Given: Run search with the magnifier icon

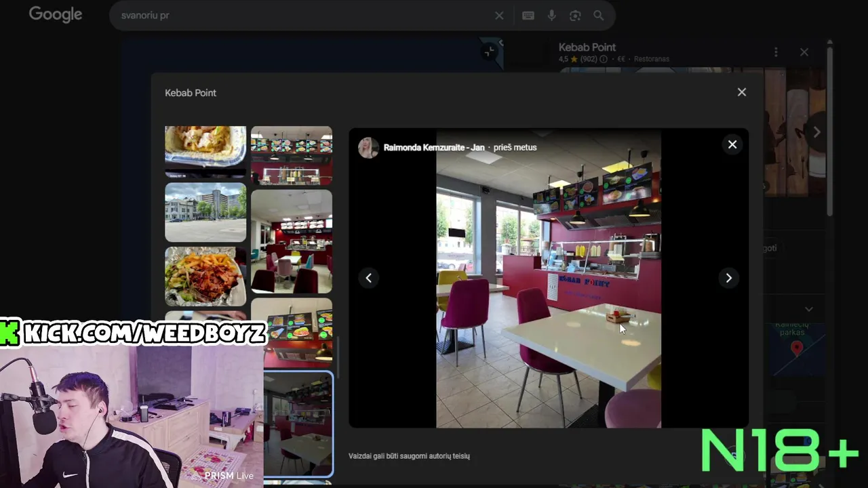Looking at the screenshot, I should click(x=598, y=16).
